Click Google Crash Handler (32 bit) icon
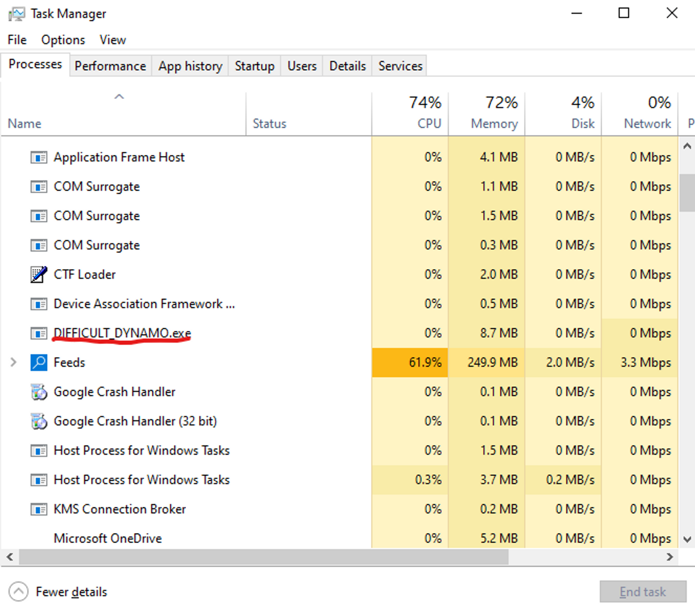This screenshot has height=616, width=695. pos(39,421)
